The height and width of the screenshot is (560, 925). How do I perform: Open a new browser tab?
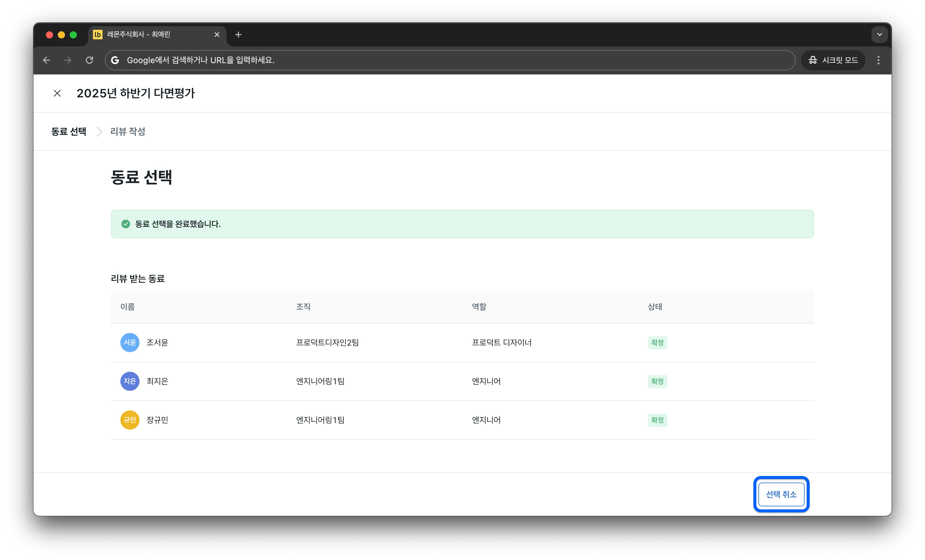238,35
